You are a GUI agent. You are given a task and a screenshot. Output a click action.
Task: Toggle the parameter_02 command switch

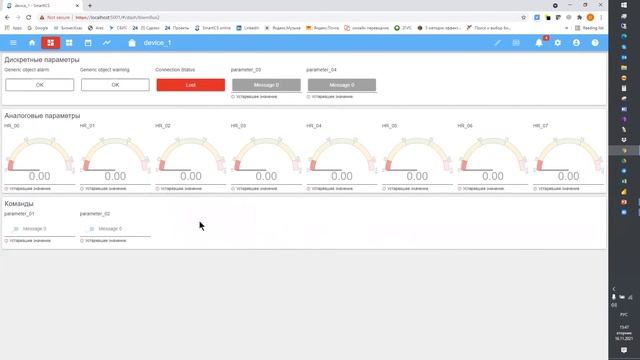click(90, 229)
